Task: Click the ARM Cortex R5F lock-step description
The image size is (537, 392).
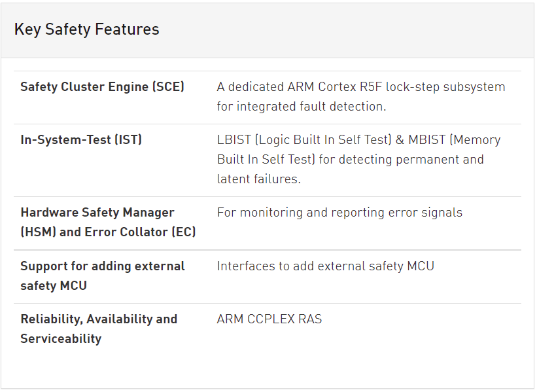Action: click(361, 97)
